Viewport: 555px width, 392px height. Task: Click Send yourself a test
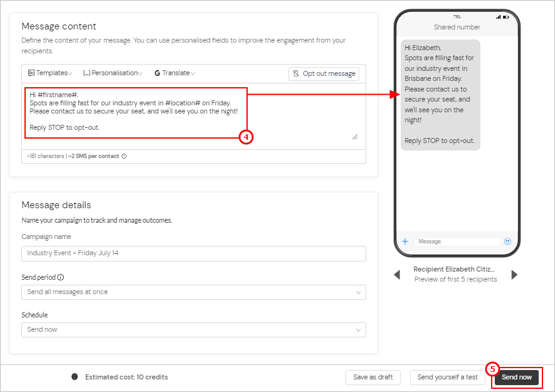click(x=448, y=378)
